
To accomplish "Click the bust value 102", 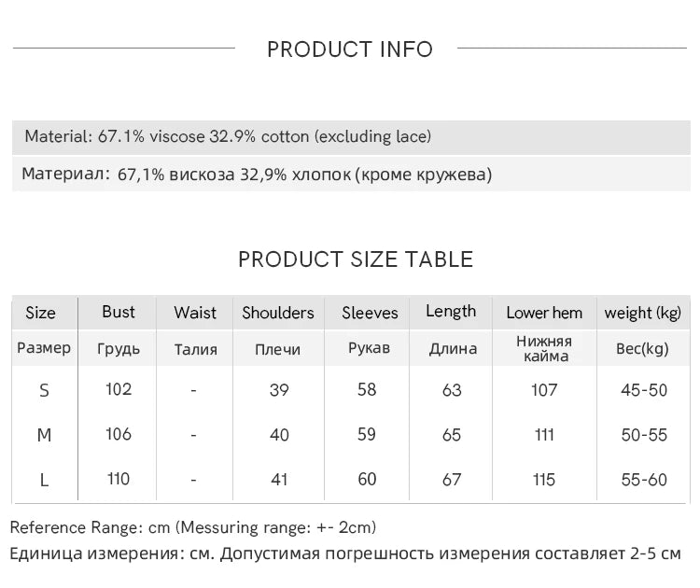I will (119, 389).
